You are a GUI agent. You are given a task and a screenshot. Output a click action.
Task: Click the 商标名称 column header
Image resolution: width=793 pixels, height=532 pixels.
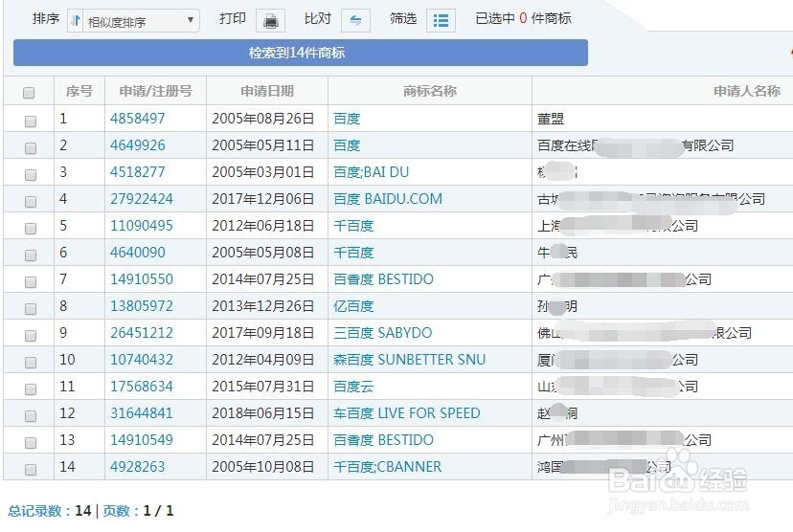430,91
